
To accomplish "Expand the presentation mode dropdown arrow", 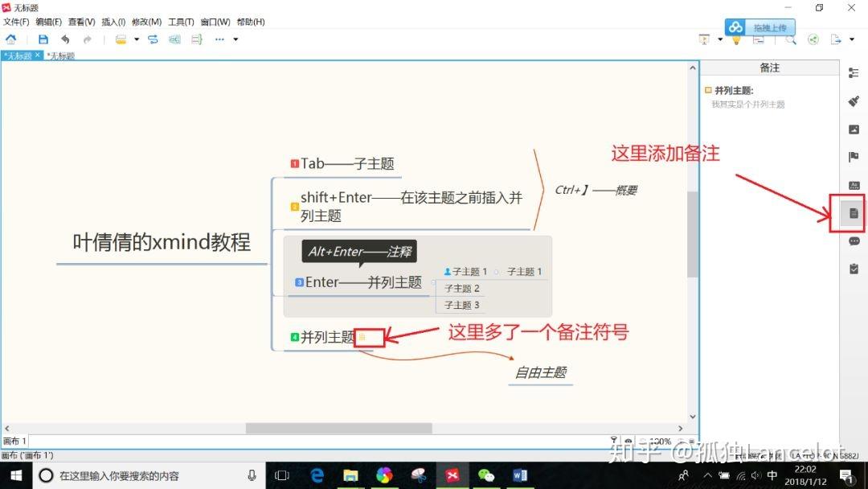I will [719, 39].
